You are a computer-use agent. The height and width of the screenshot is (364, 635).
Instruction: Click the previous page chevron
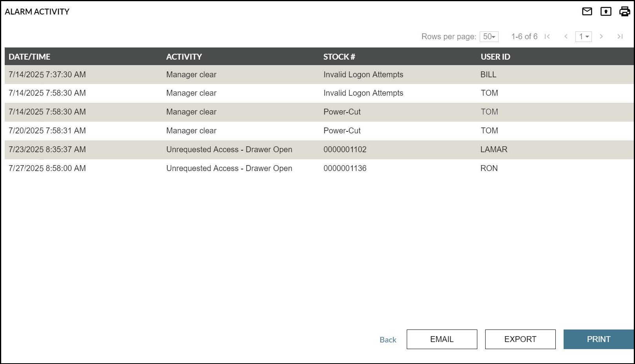[566, 36]
